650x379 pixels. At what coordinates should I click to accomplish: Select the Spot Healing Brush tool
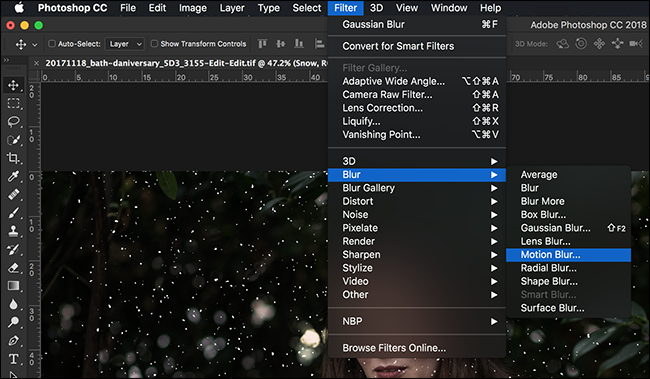13,194
